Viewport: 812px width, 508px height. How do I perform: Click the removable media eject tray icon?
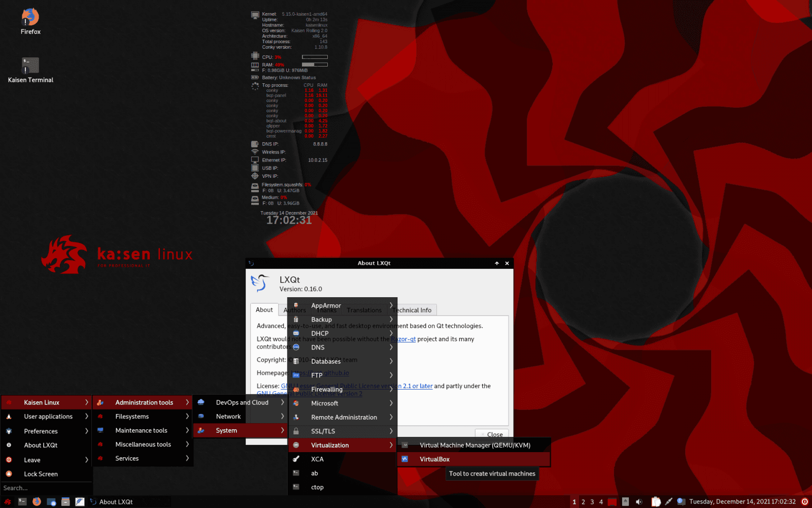(626, 501)
